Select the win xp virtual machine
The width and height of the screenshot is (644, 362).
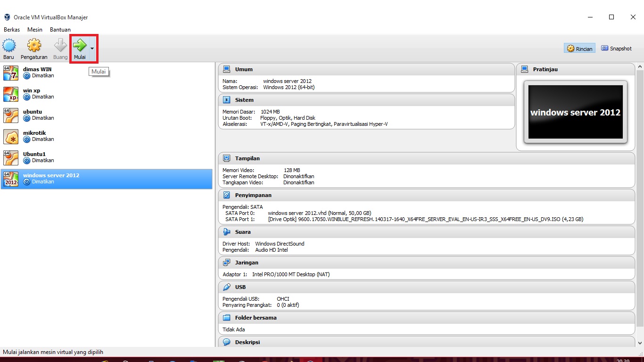click(107, 94)
